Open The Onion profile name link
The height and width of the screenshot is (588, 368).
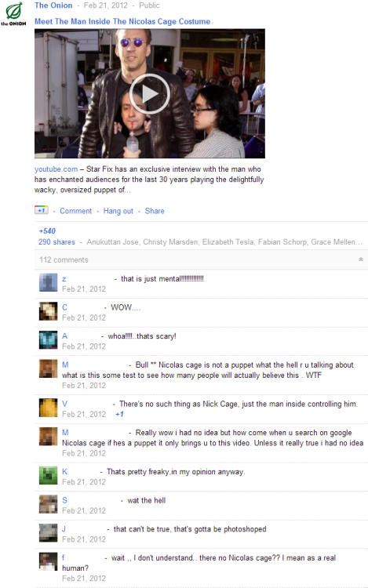(x=53, y=5)
